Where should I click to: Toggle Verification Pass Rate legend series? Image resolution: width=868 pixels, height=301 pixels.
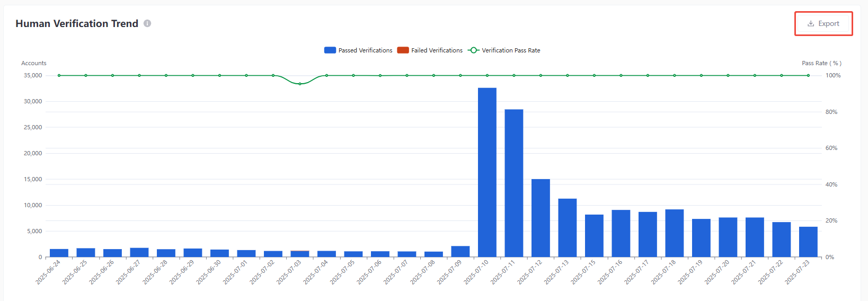(x=511, y=50)
